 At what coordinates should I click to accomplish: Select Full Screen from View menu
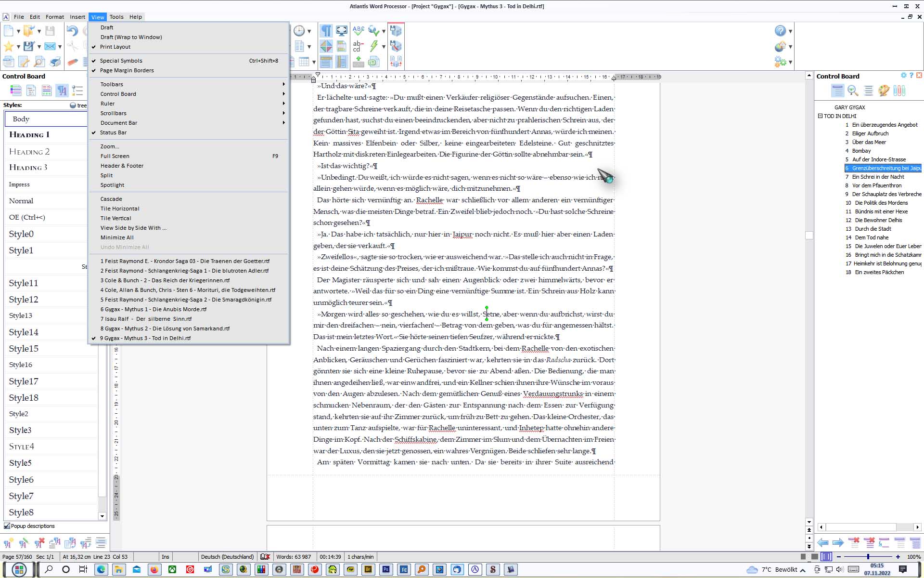pyautogui.click(x=115, y=156)
